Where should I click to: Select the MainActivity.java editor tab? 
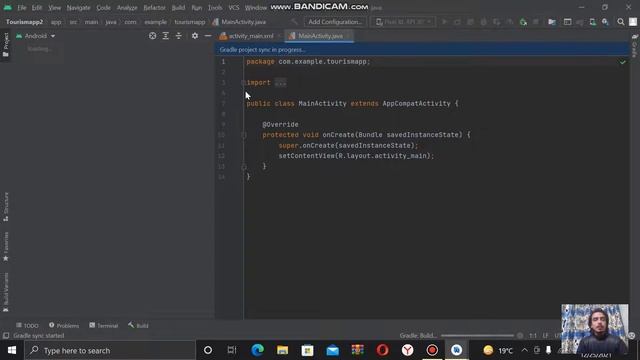(x=320, y=36)
